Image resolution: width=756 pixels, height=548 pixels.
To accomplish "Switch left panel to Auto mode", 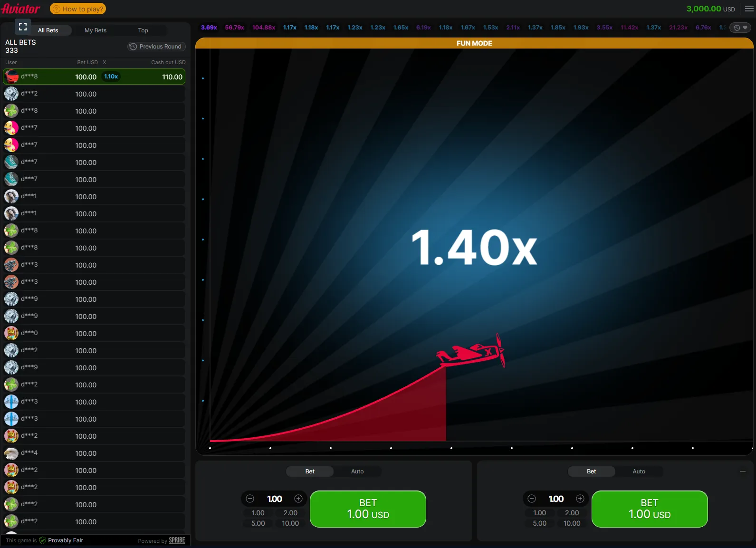I will tap(357, 471).
